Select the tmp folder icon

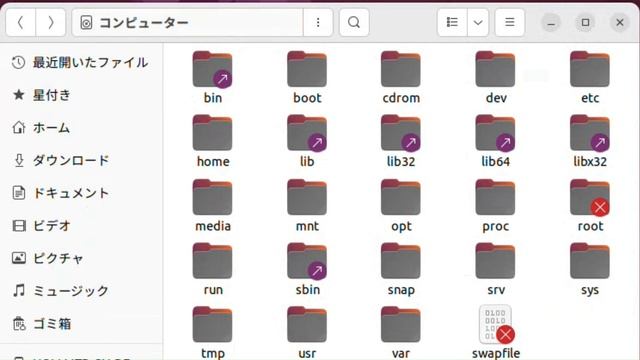pos(212,325)
